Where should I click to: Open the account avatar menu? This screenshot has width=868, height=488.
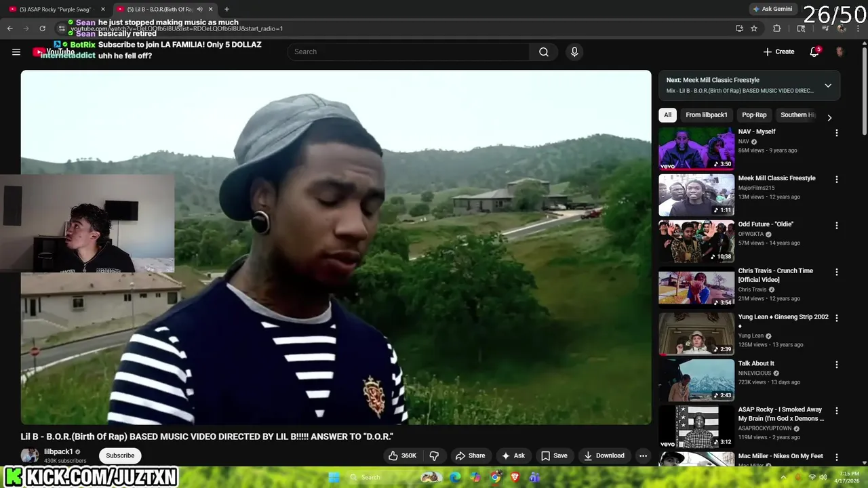tap(840, 52)
